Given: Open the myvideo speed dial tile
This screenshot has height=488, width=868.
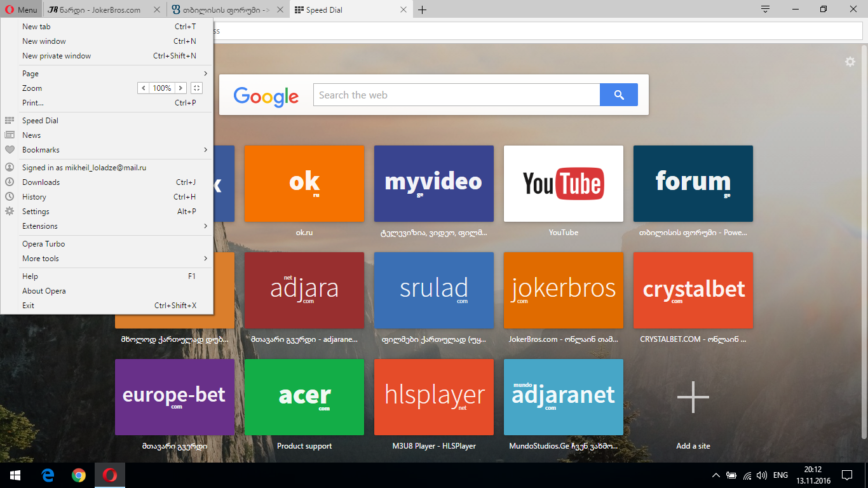Looking at the screenshot, I should point(434,184).
